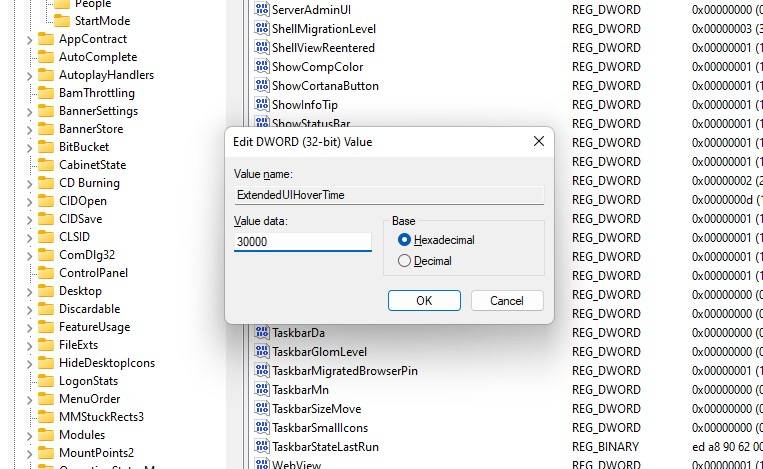Viewport: 763px width, 469px height.
Task: Expand the AutoplayHandlers key
Action: pos(29,76)
